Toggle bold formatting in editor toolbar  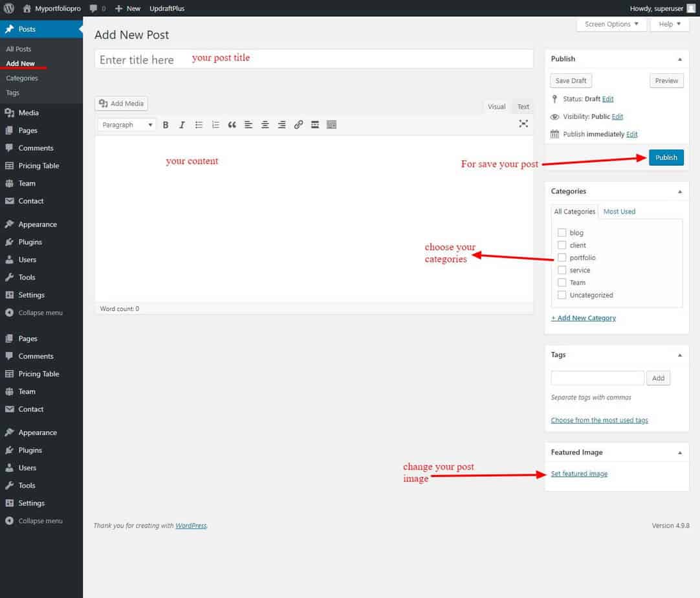166,125
